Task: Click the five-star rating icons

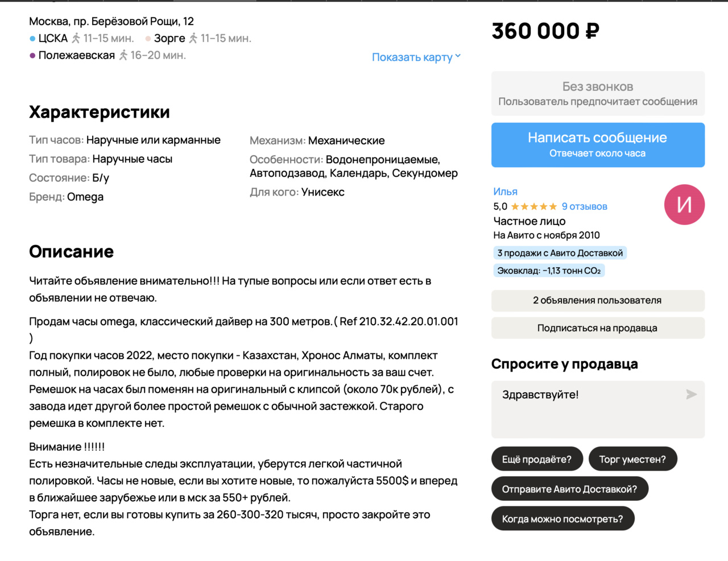Action: point(533,206)
